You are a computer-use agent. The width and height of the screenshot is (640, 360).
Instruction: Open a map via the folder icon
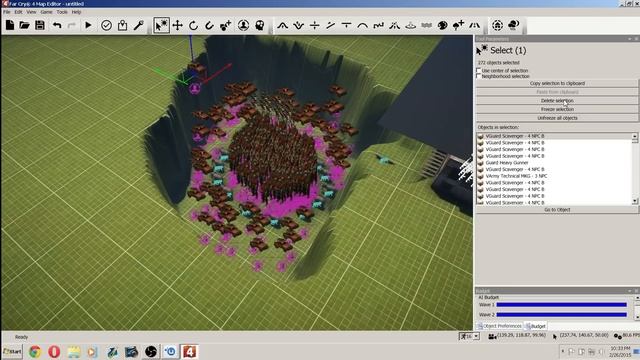pos(24,25)
